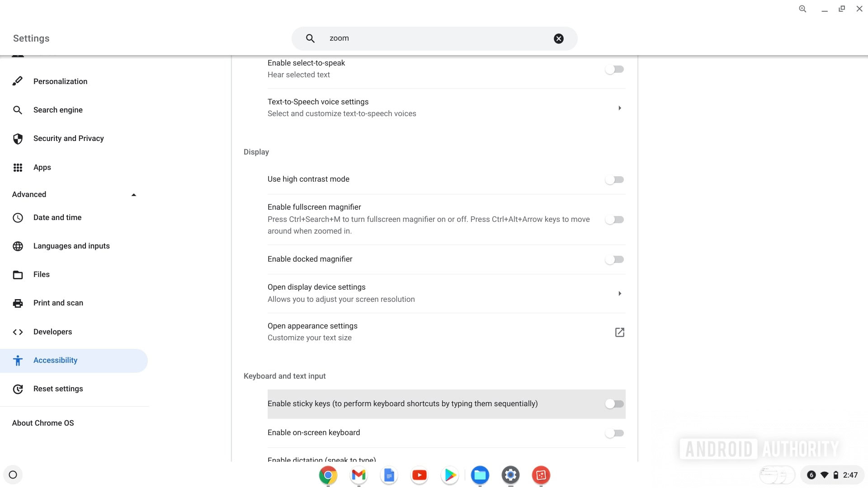Viewport: 868px width, 488px height.
Task: Open Files app from taskbar
Action: tap(481, 475)
